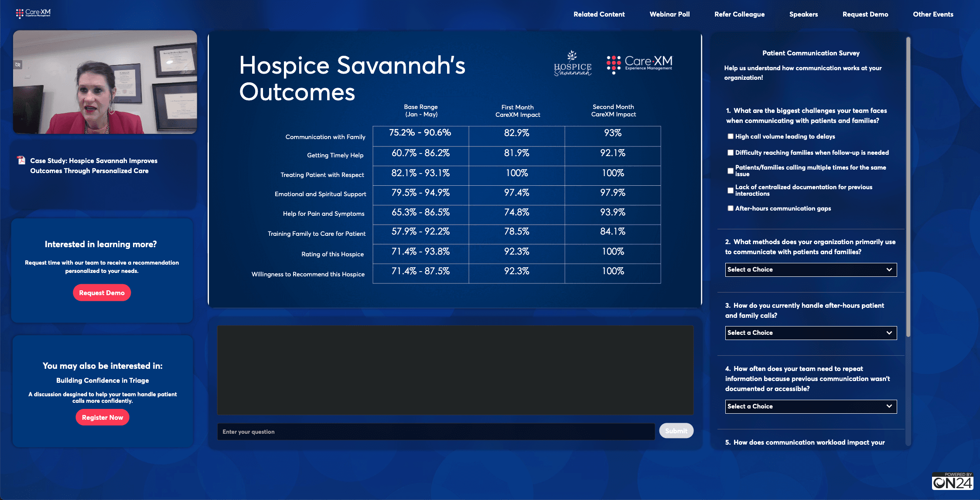Click the Hospice Savannah logo on the slide

pyautogui.click(x=572, y=64)
